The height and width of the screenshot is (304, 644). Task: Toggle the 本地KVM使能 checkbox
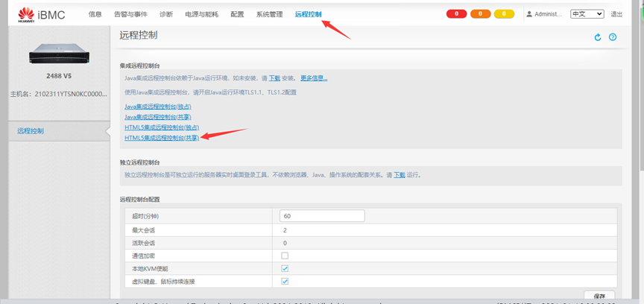click(285, 268)
